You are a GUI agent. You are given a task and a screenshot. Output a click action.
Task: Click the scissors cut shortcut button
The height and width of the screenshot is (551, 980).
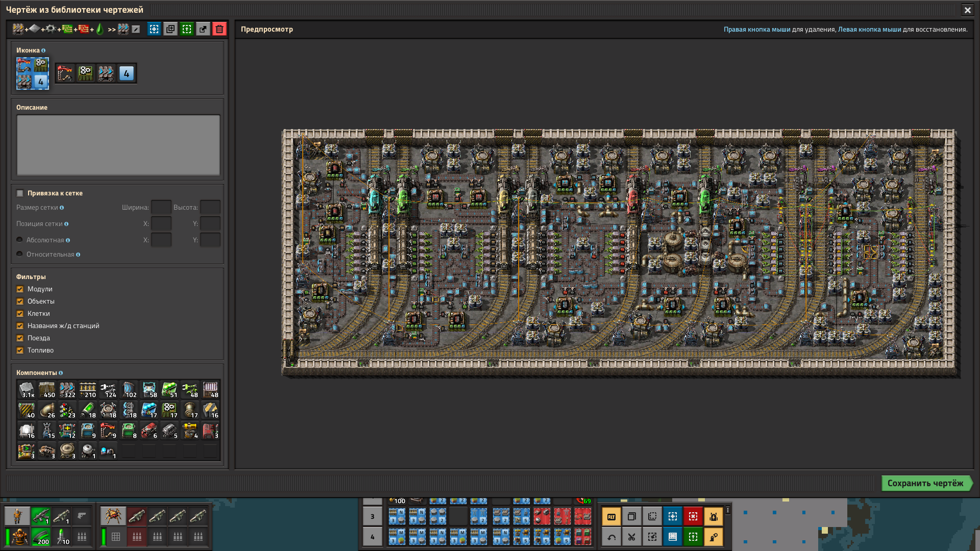632,537
